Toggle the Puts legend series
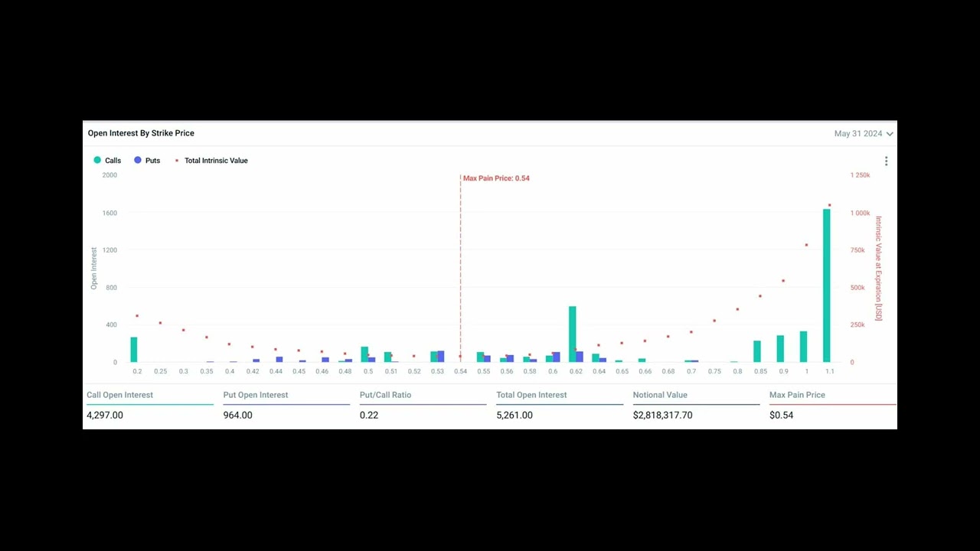The image size is (980, 551). pyautogui.click(x=147, y=161)
